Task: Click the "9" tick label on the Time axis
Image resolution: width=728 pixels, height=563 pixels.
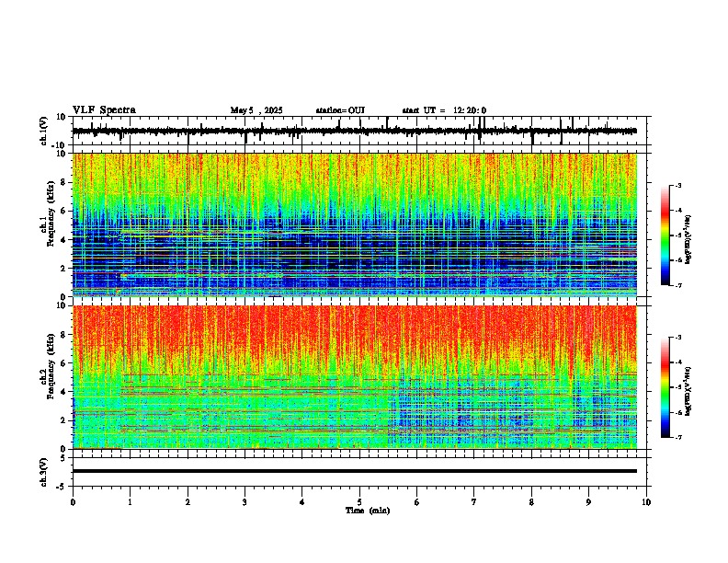Action: [588, 502]
